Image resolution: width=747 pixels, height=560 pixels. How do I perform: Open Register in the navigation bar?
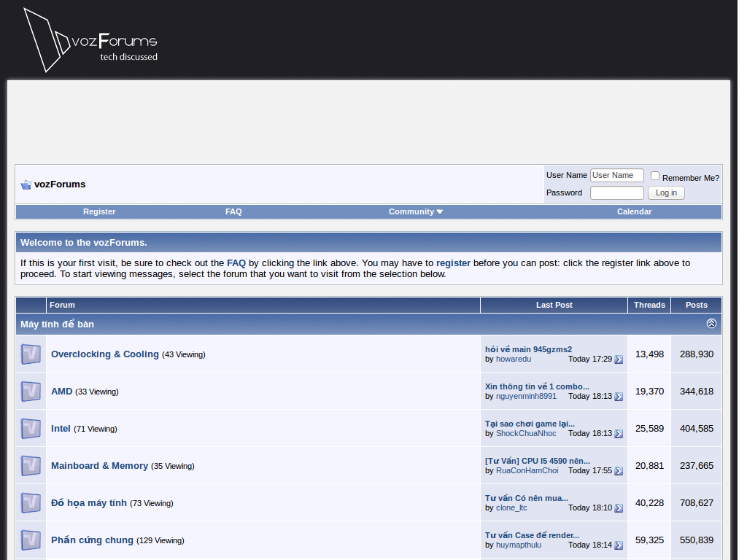(x=99, y=212)
